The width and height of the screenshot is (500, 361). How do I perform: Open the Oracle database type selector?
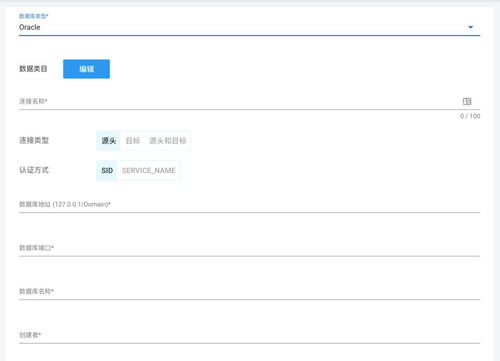click(249, 27)
